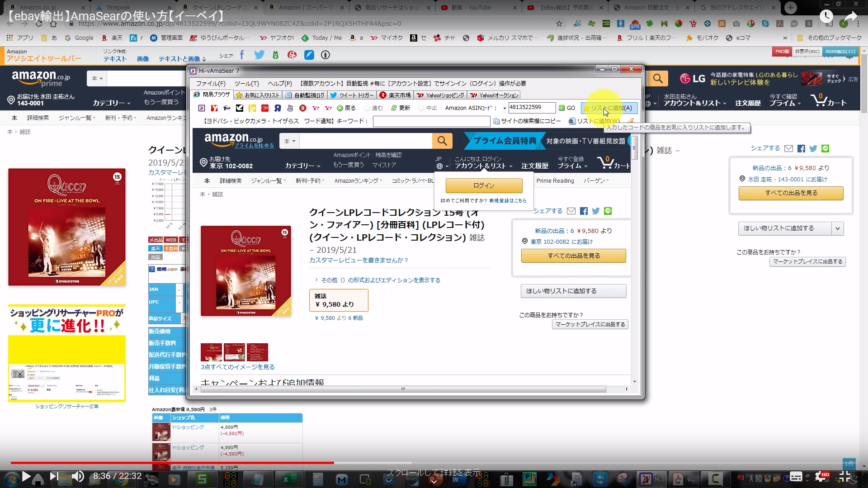Open the Amazon ASIN code type dropdown

(505, 108)
